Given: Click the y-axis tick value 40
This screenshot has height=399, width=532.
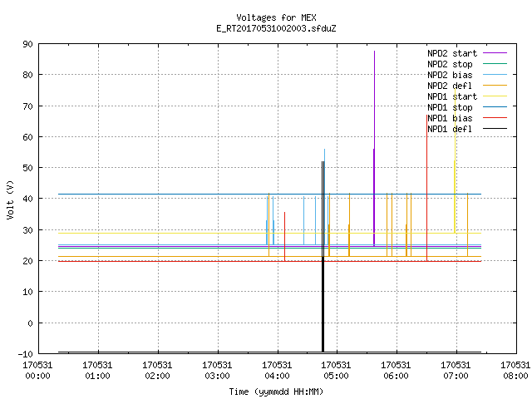Looking at the screenshot, I should pyautogui.click(x=27, y=199).
